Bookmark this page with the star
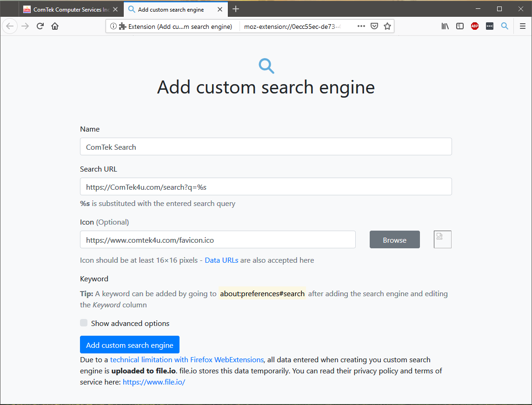 pos(387,26)
